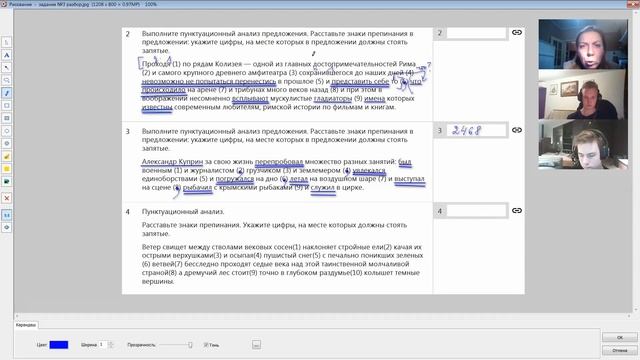Click the underlined word 'перепробовал'
The width and height of the screenshot is (640, 360).
pos(279,162)
